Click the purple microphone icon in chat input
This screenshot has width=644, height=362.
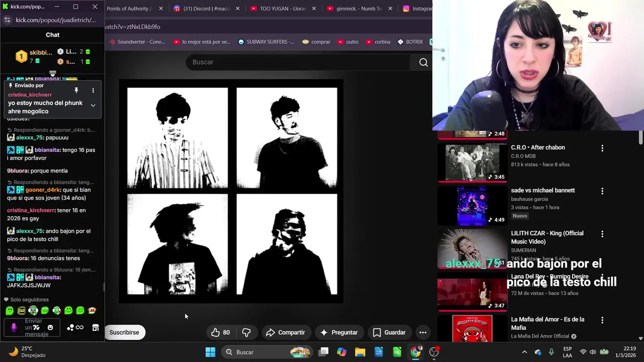(14, 328)
